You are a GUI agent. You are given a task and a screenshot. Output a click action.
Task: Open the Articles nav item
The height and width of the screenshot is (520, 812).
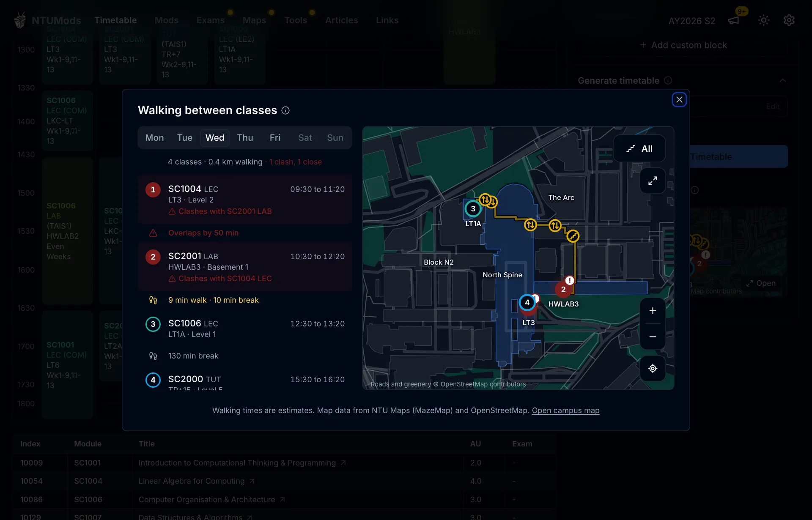point(341,20)
